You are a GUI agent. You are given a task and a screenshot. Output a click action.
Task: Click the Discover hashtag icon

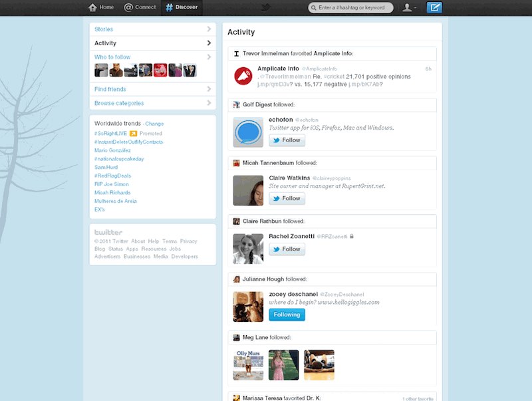click(169, 7)
